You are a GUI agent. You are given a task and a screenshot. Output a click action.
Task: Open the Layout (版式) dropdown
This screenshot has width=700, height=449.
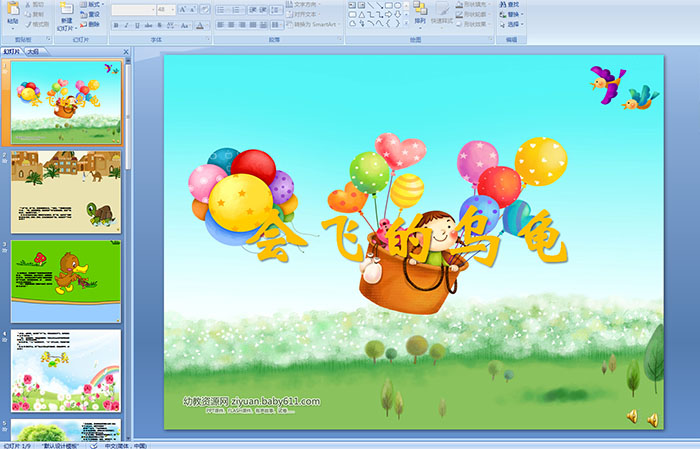point(92,4)
